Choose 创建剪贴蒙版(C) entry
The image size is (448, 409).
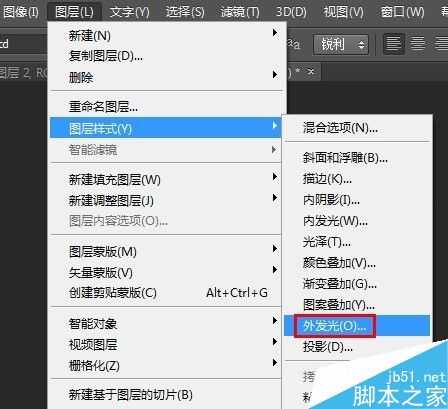click(x=167, y=293)
